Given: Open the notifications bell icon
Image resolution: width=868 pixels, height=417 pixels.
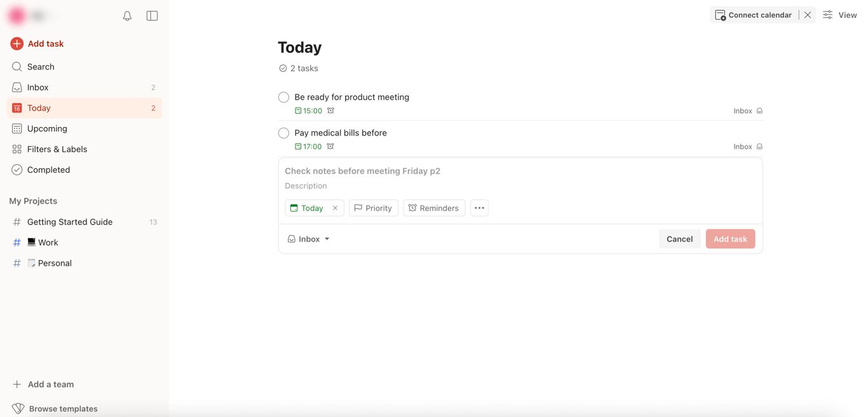Looking at the screenshot, I should [127, 16].
